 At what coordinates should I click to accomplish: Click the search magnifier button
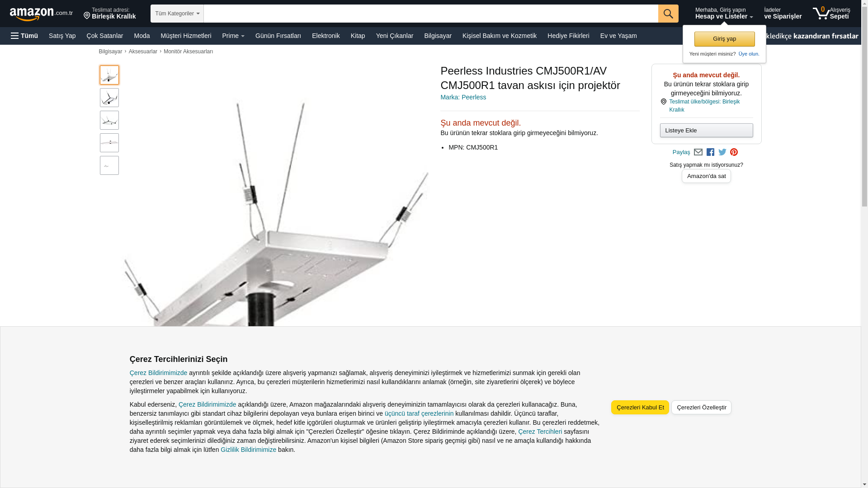[668, 14]
